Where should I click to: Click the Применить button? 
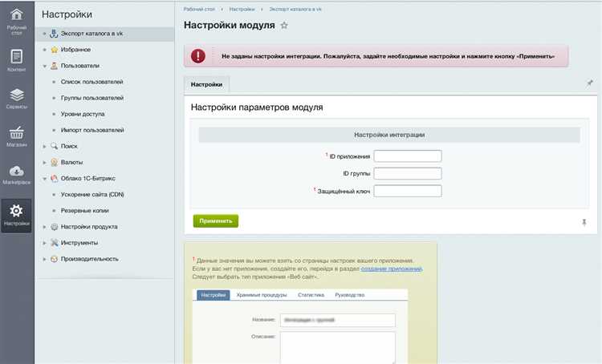tap(216, 221)
